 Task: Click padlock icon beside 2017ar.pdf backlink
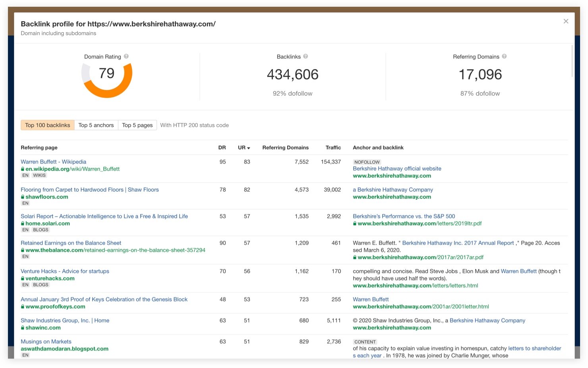pos(355,257)
